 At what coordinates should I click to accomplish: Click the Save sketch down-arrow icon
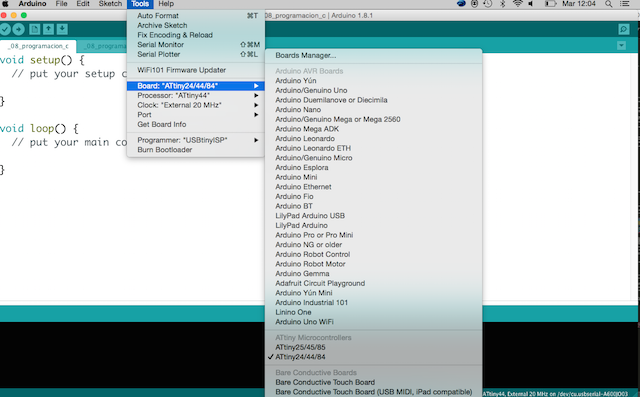point(62,29)
